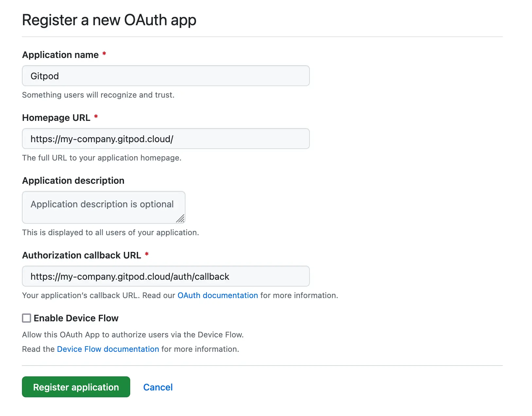Click the red asterisk beside Application name
Screen dimensions: 532x416
[104, 53]
